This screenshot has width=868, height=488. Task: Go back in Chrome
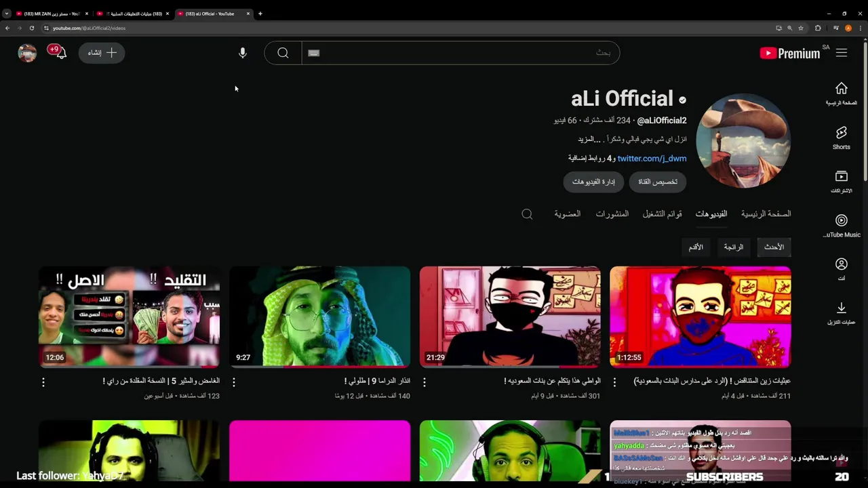(x=7, y=28)
